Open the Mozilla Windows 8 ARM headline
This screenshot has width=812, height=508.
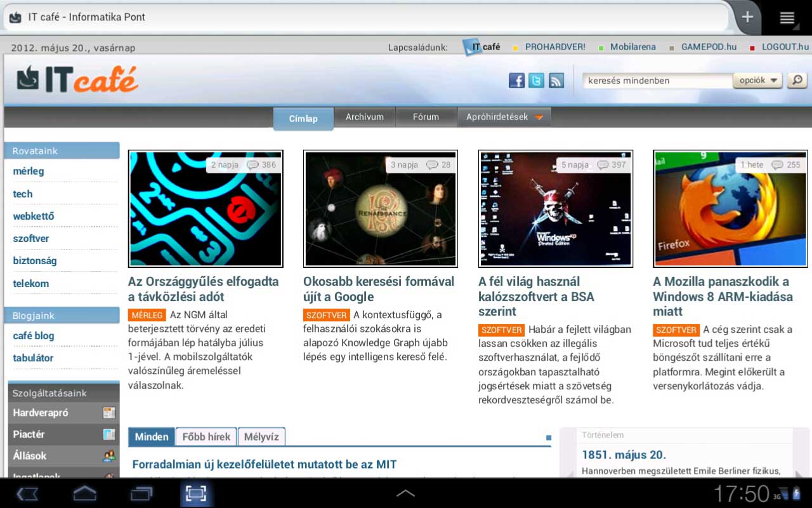coord(723,297)
